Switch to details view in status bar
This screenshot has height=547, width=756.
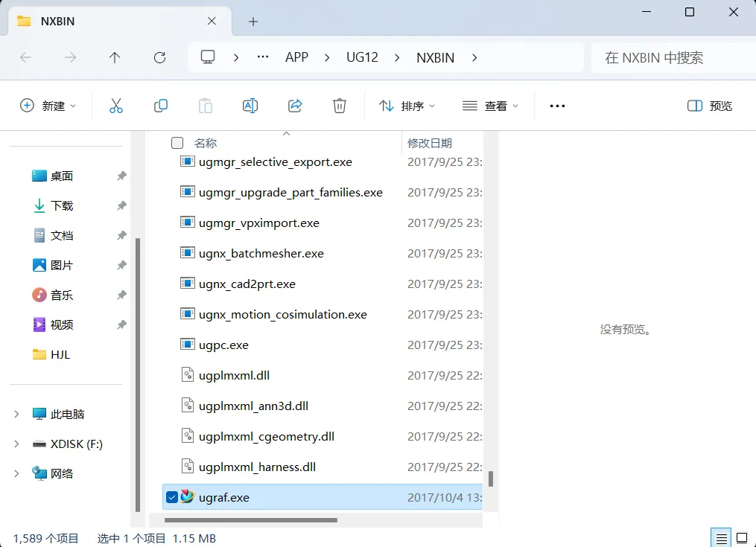pos(721,538)
